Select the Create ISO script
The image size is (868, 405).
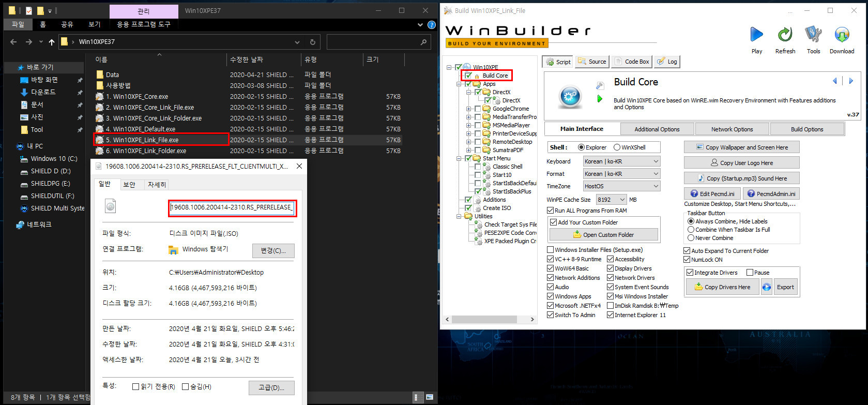[x=497, y=208]
